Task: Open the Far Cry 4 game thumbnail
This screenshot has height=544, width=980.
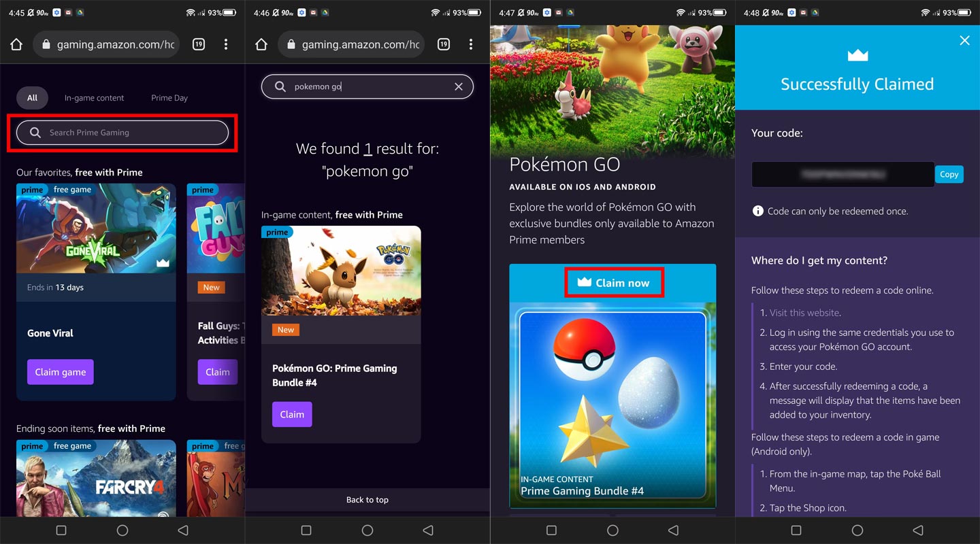Action: 96,478
